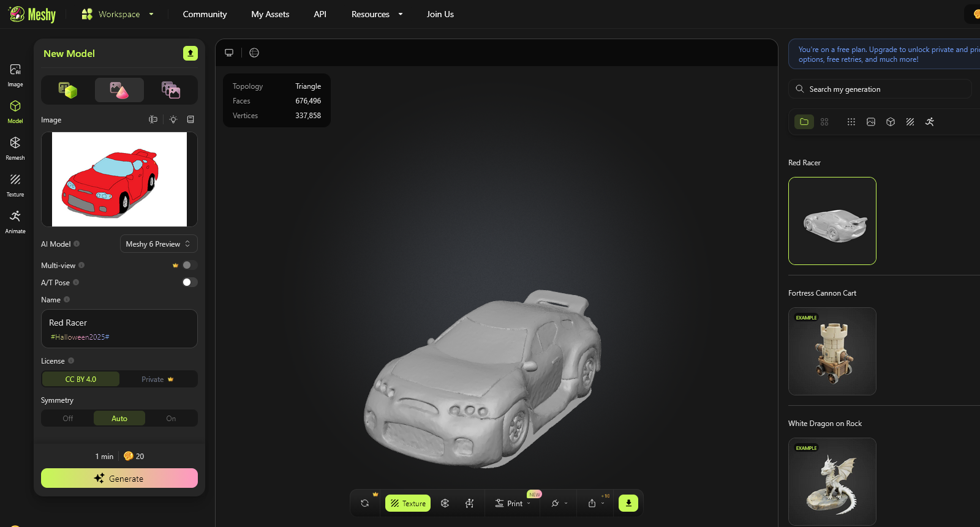Click the monitor display icon in viewport toolbar
This screenshot has height=527, width=980.
(229, 53)
